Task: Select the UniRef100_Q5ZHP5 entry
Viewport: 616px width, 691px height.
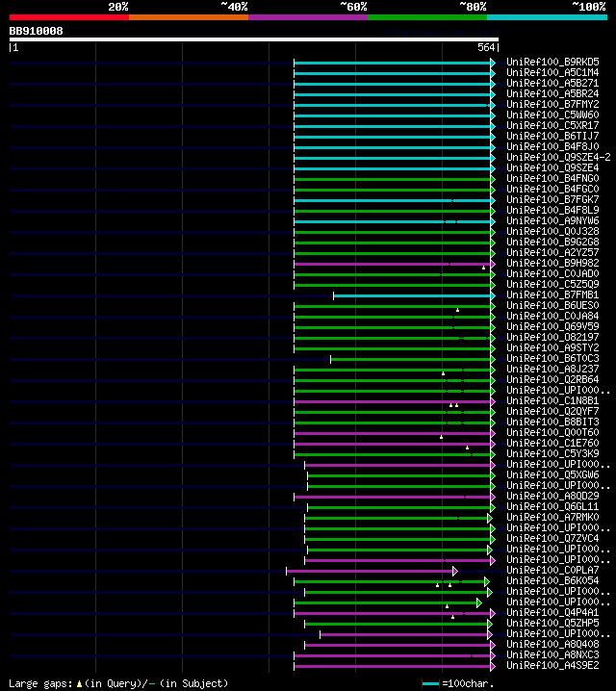Action: pos(552,623)
